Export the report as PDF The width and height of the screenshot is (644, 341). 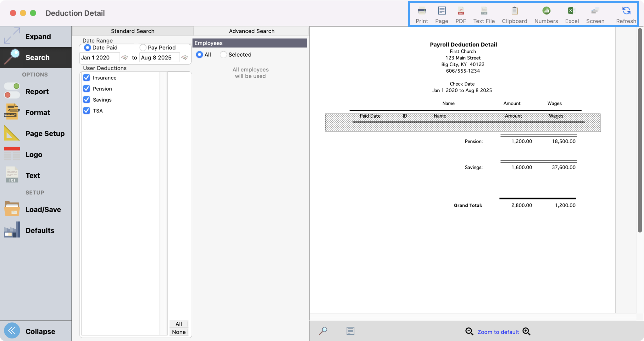point(460,13)
